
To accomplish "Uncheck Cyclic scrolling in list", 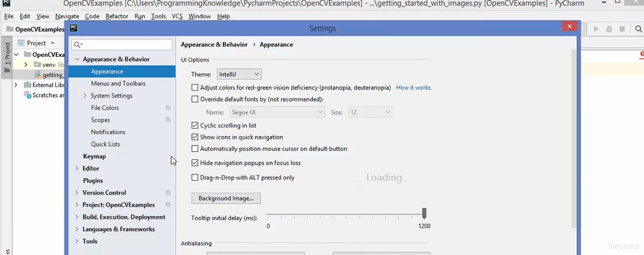I will [x=195, y=125].
